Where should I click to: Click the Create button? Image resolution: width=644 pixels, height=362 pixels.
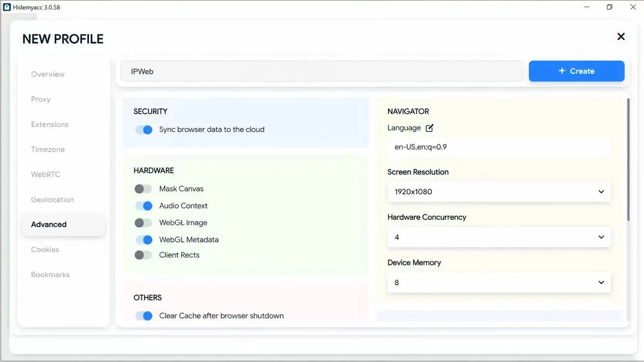(576, 71)
